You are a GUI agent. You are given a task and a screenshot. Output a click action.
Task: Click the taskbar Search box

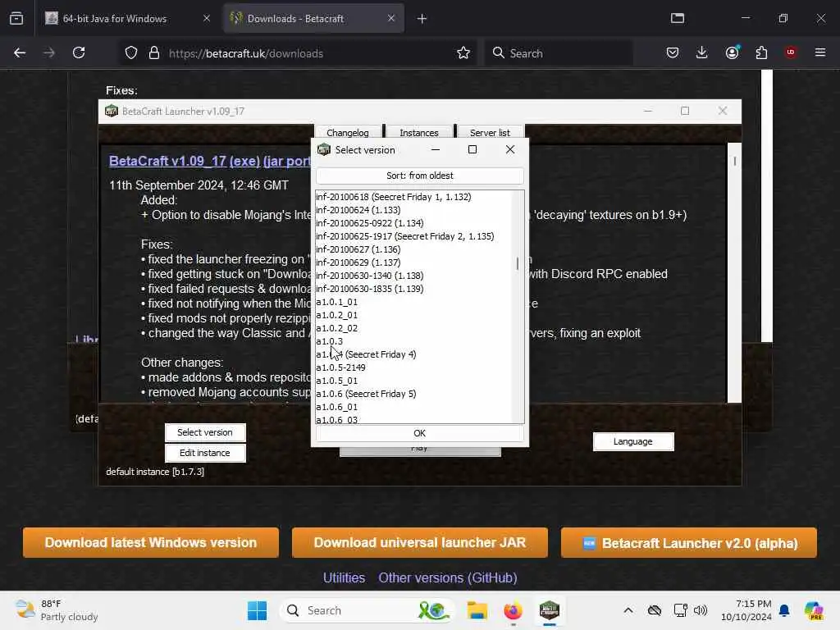click(x=367, y=610)
